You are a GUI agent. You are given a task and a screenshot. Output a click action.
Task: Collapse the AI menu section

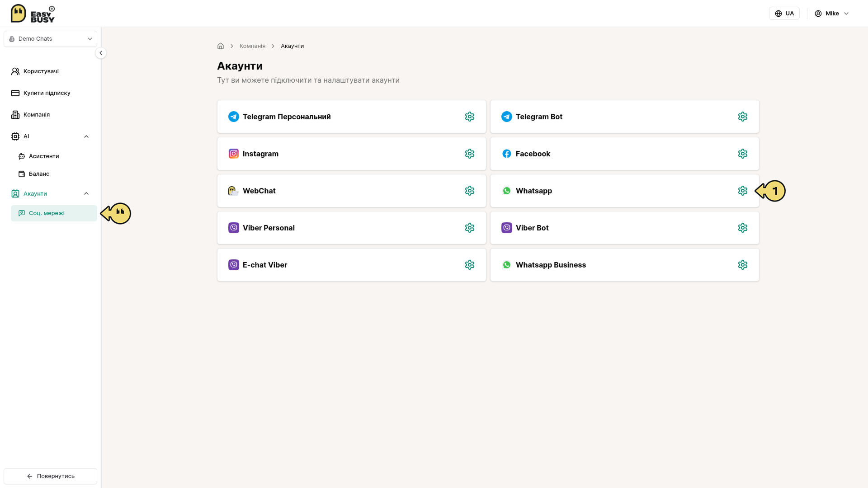pyautogui.click(x=86, y=136)
